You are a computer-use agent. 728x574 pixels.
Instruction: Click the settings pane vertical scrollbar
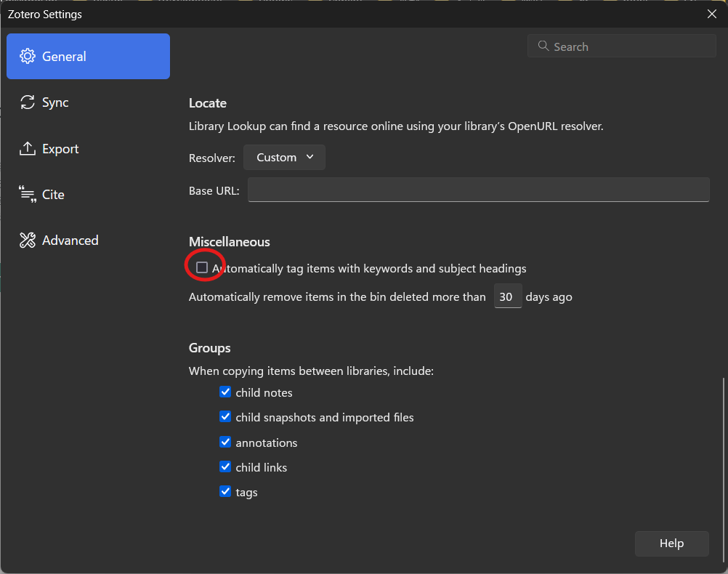pos(724,469)
